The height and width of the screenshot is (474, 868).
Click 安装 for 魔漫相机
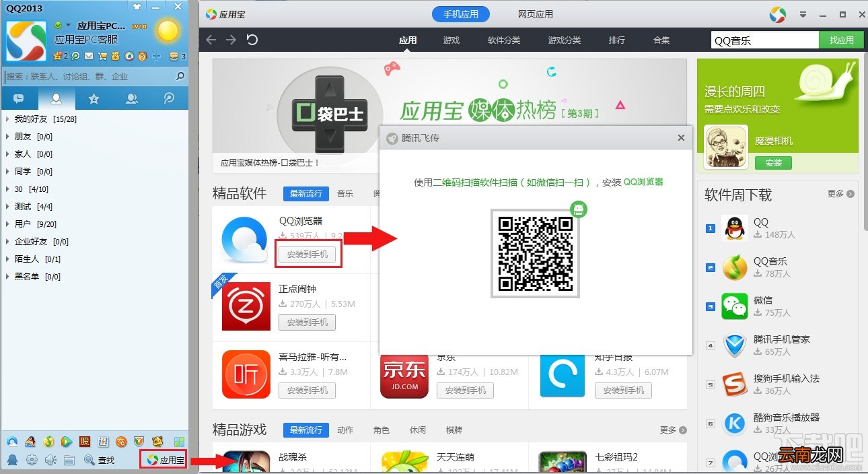pos(773,163)
